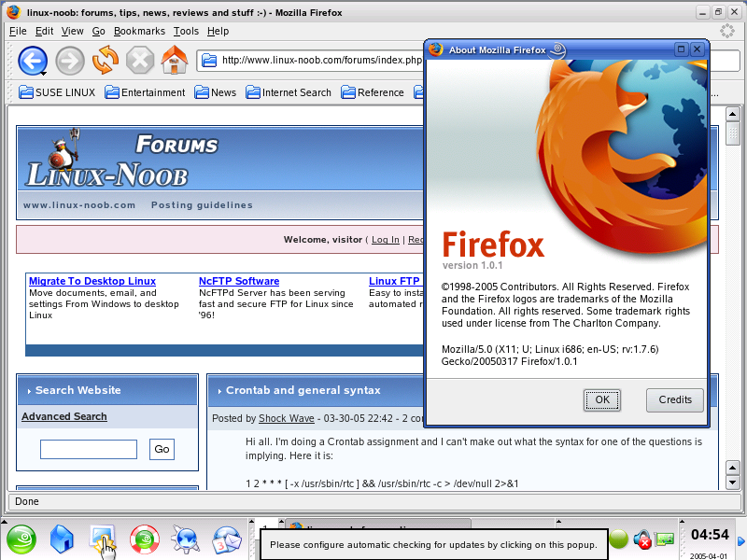The image size is (747, 560).
Task: Click OK in About Mozilla Firefox dialog
Action: coord(601,400)
